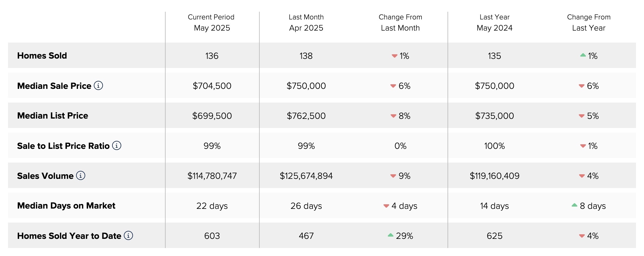Screen dimensions: 644x256
Task: Select the $704,500 median sale price value
Action: [212, 86]
